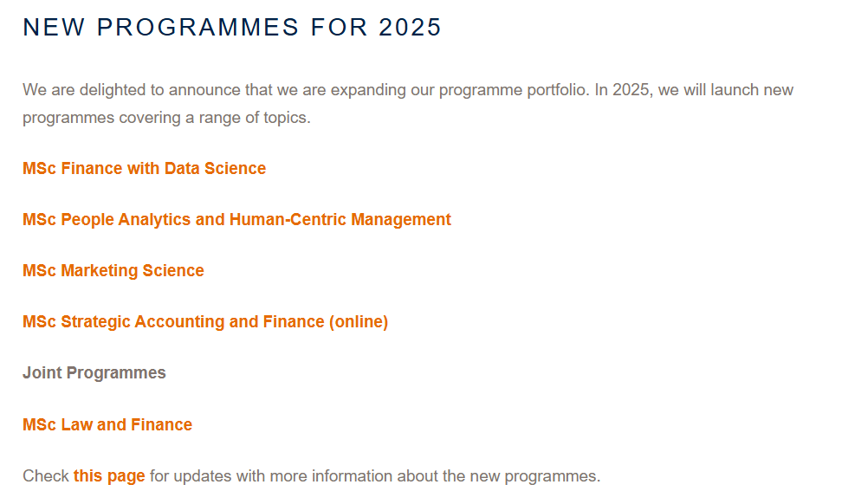Open the MSc Finance with Data Science link
The image size is (848, 504).
click(x=144, y=168)
